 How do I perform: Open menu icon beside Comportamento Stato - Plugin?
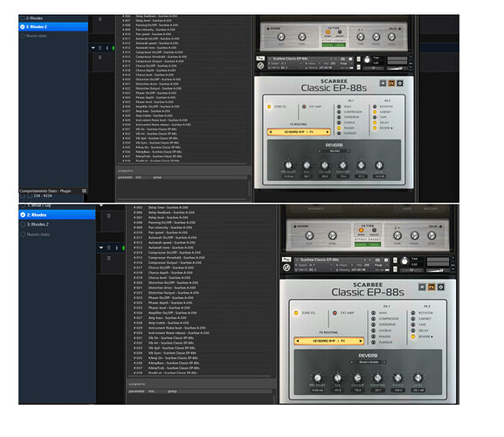(84, 191)
